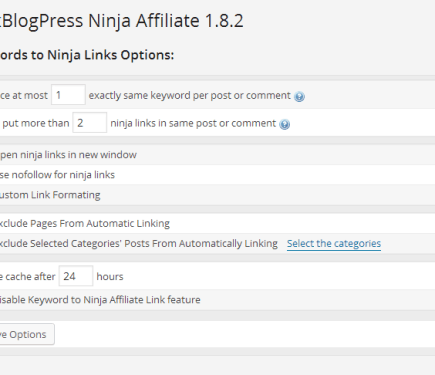Edit the ninja links limit field showing 2
Image resolution: width=435 pixels, height=375 pixels.
pos(90,123)
